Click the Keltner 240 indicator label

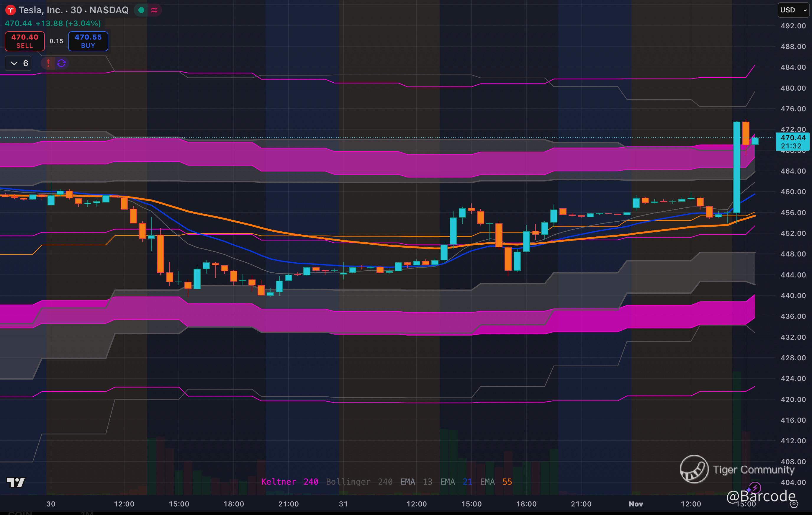(x=289, y=482)
